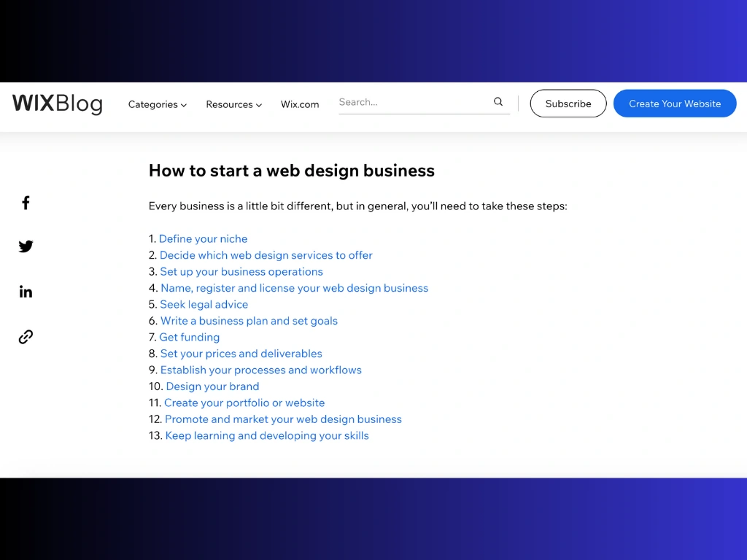Share the article on LinkedIn
Viewport: 747px width, 560px height.
pos(26,292)
